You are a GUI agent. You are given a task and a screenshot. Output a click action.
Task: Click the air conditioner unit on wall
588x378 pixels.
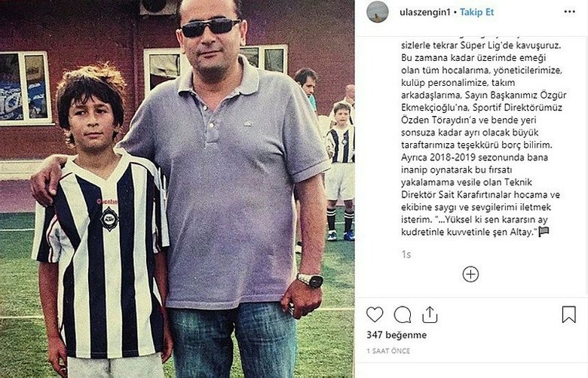(x=158, y=7)
